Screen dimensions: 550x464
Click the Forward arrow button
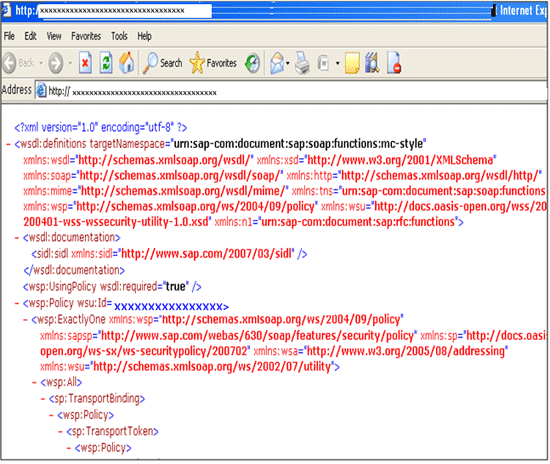pyautogui.click(x=56, y=63)
